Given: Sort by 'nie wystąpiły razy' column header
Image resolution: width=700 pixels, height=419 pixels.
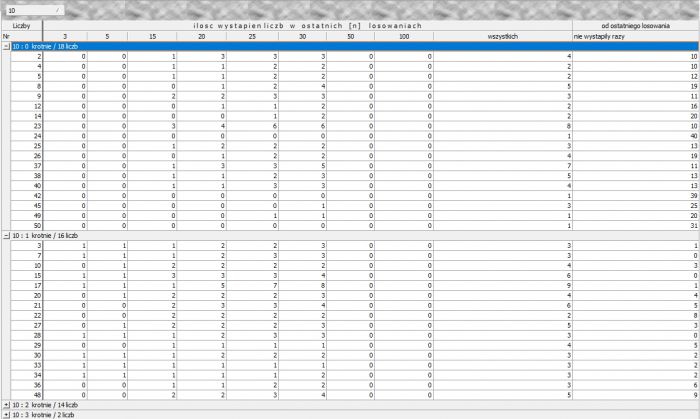Looking at the screenshot, I should click(636, 37).
